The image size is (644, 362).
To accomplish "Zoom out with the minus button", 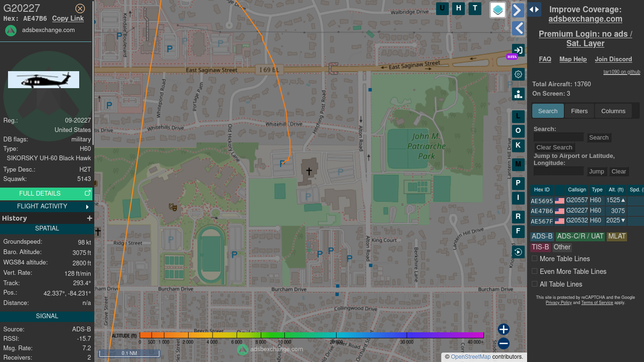I will (504, 343).
